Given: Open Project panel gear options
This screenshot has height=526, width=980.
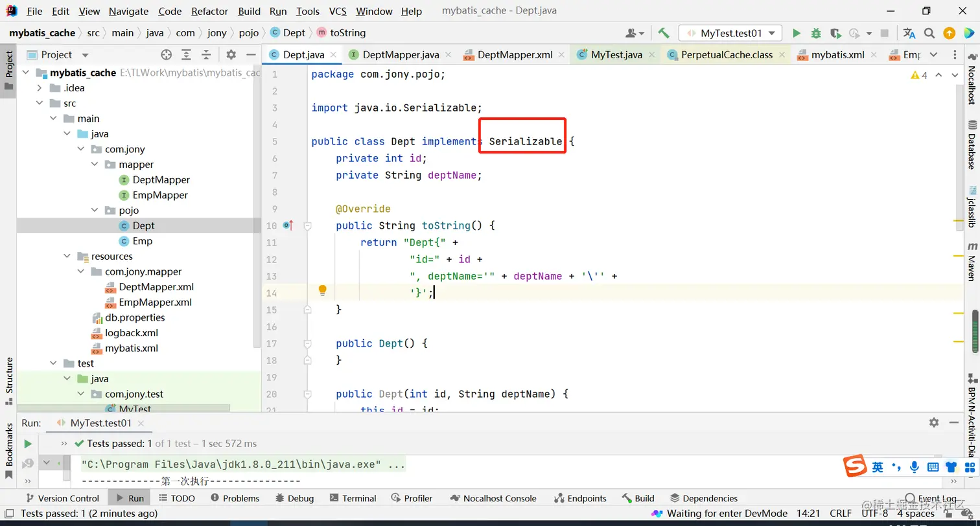Looking at the screenshot, I should [x=231, y=55].
